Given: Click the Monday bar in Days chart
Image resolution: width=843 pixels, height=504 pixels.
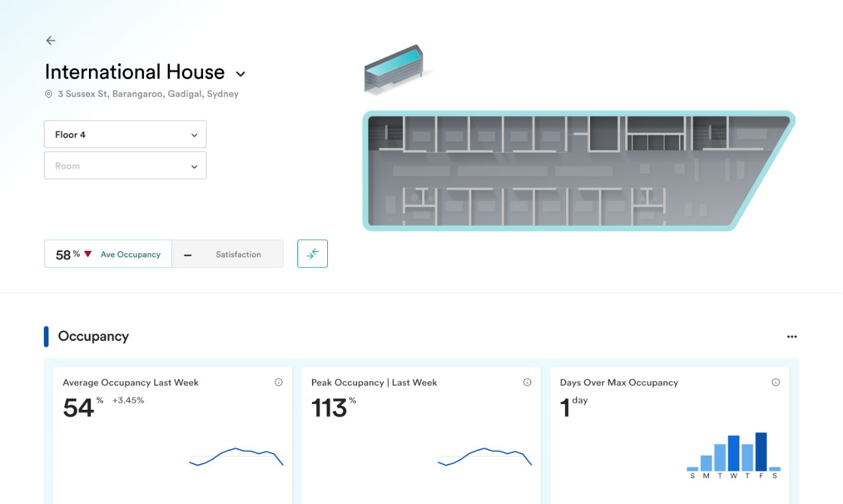Looking at the screenshot, I should [706, 463].
